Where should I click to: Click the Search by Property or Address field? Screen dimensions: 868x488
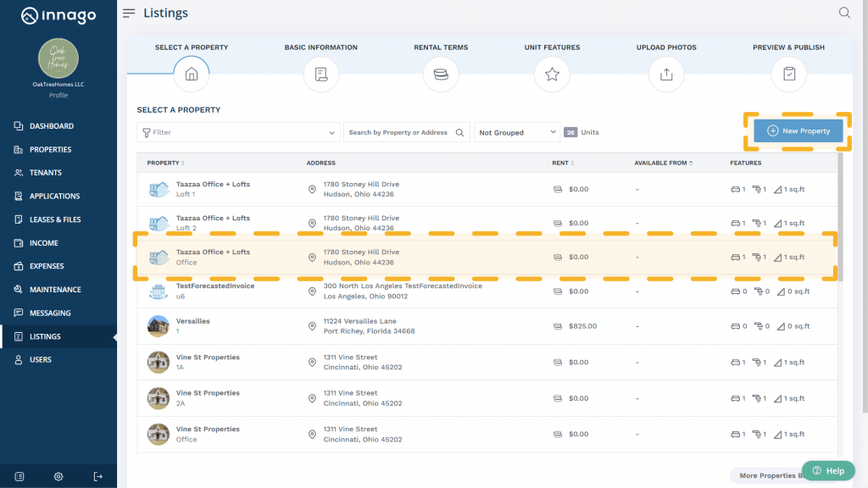[399, 132]
